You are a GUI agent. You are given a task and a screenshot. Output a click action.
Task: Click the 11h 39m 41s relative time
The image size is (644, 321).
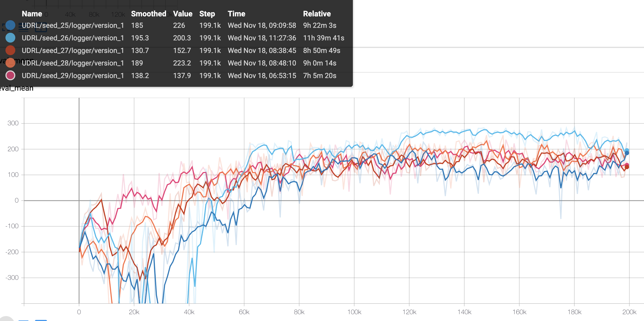(323, 38)
